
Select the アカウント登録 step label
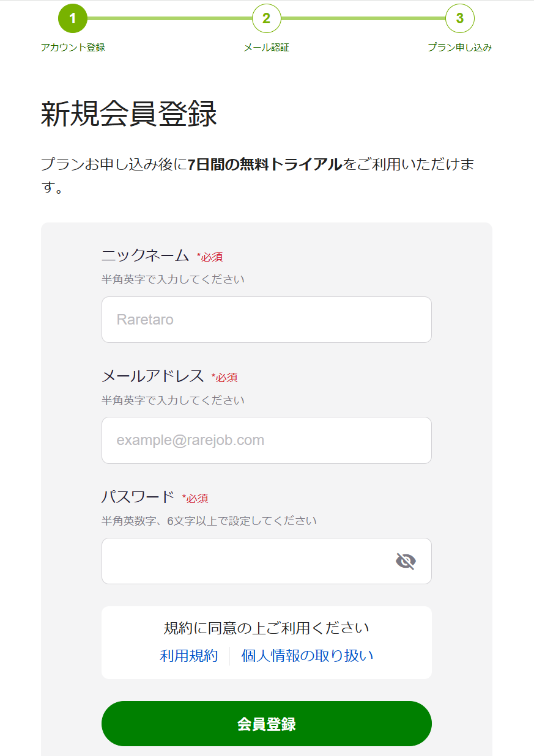point(73,48)
